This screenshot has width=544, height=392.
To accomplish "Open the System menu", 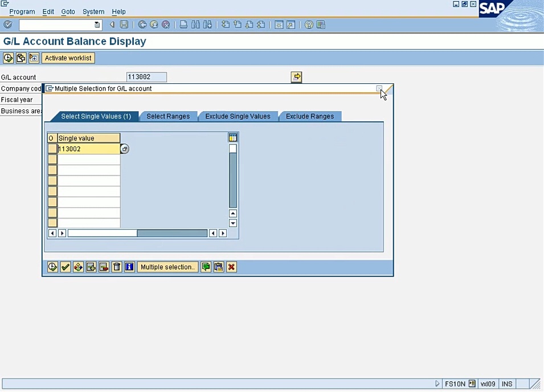I will click(x=93, y=11).
